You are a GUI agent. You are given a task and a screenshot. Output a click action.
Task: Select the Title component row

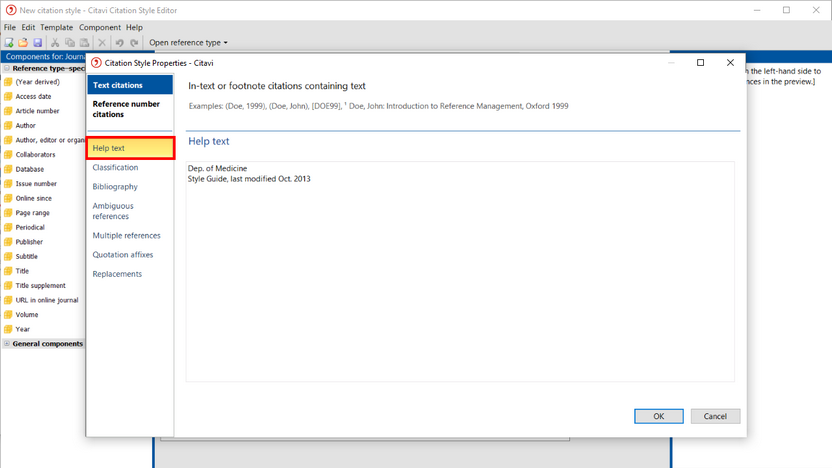coord(17,271)
